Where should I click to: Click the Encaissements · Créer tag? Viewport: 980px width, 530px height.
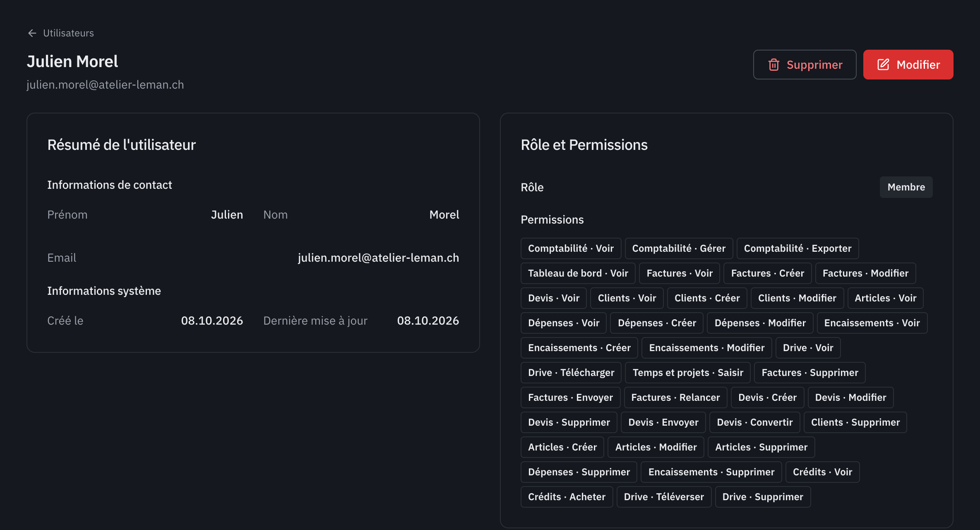579,348
